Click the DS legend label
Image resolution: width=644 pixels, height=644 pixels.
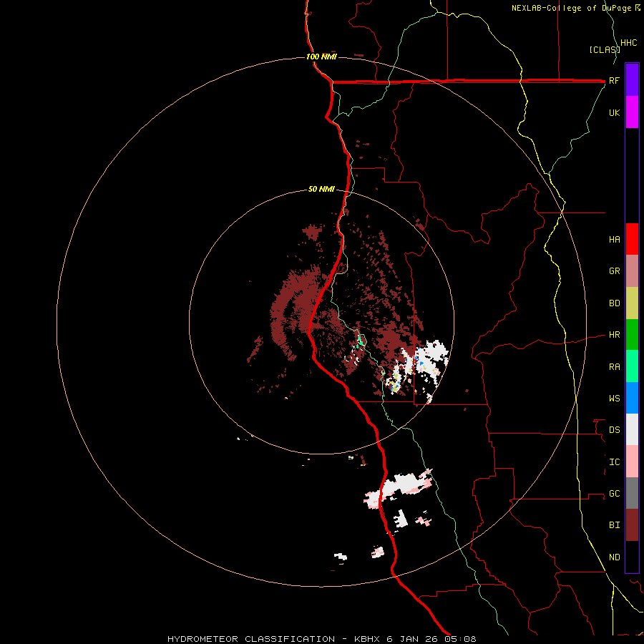pyautogui.click(x=615, y=430)
